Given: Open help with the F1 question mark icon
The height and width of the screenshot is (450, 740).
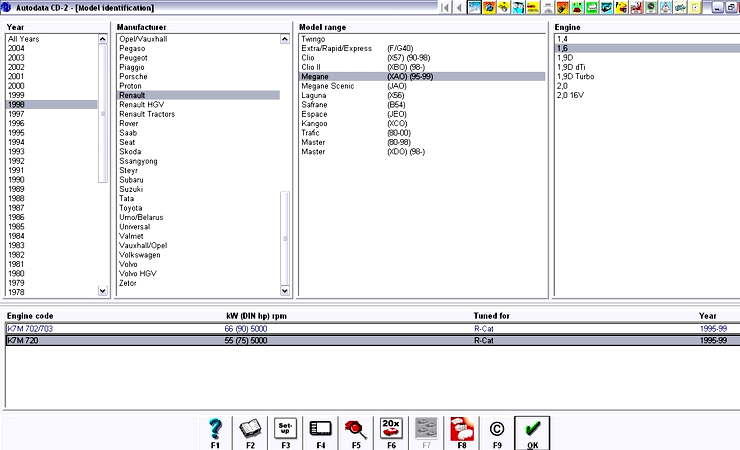Looking at the screenshot, I should pyautogui.click(x=215, y=433).
